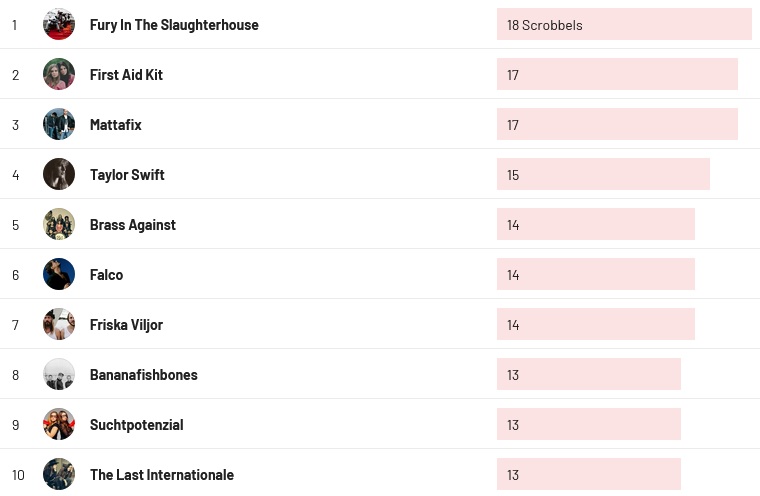Visit the Brass Against artist link
The image size is (760, 496).
(x=133, y=225)
